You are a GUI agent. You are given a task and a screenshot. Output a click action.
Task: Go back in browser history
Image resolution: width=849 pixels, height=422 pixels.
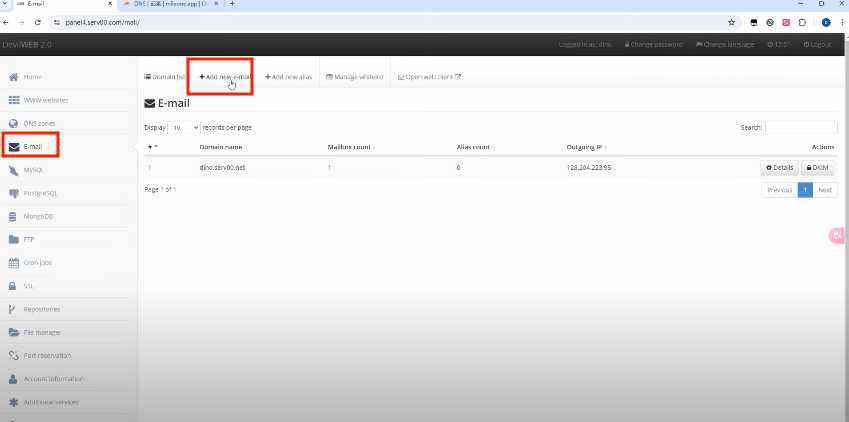(5, 23)
